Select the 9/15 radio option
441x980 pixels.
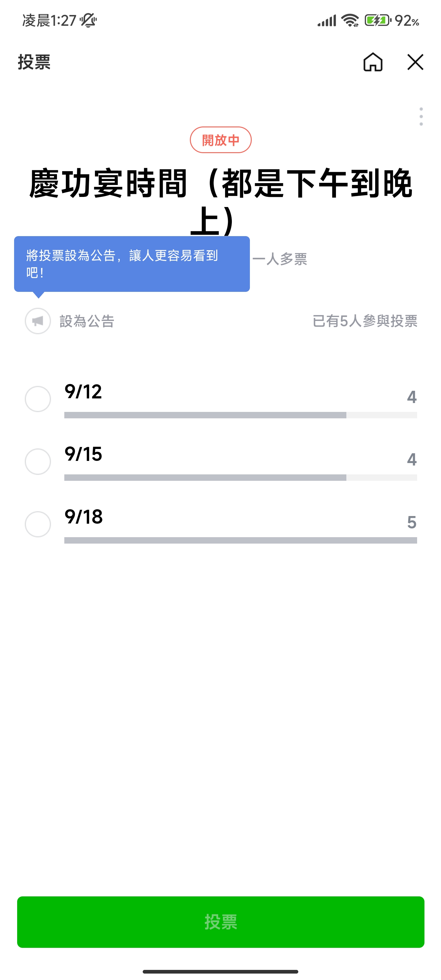[38, 462]
